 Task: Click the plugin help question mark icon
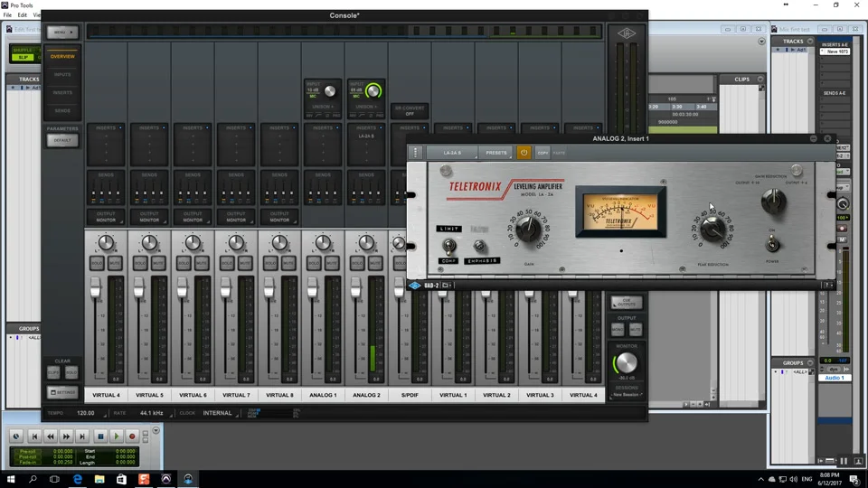coord(826,286)
